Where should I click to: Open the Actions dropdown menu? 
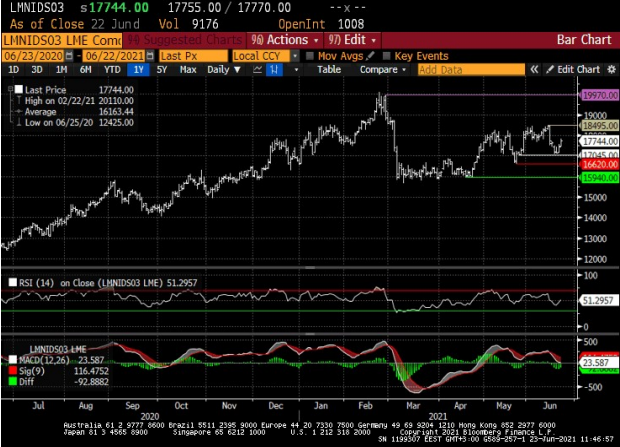285,40
